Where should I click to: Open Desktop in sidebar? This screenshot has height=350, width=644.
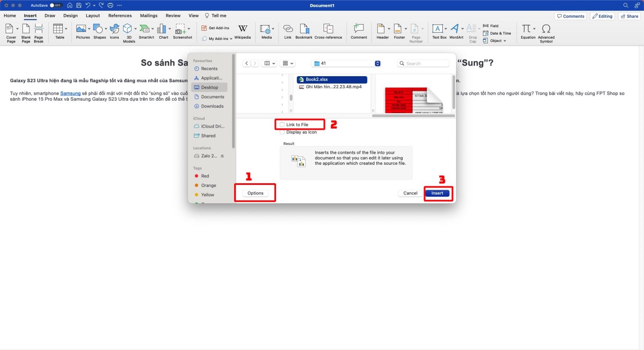(210, 87)
